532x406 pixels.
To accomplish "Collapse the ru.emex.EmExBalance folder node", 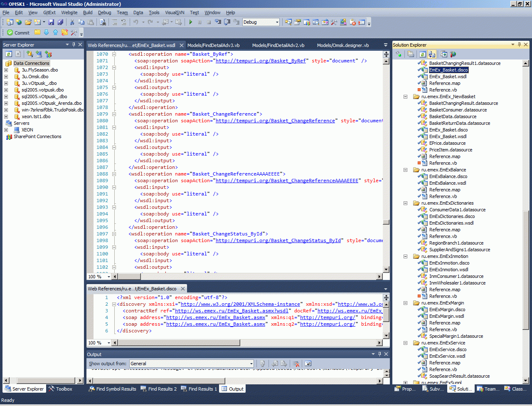I will (405, 170).
